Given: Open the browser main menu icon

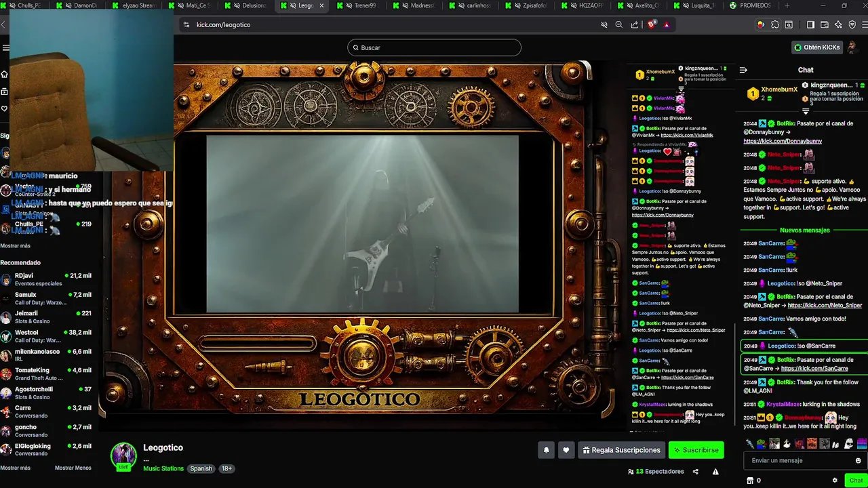Looking at the screenshot, I should coord(865,24).
